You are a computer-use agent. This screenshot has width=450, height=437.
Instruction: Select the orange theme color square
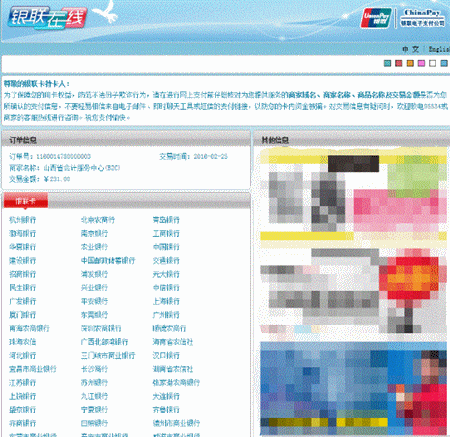(x=410, y=63)
